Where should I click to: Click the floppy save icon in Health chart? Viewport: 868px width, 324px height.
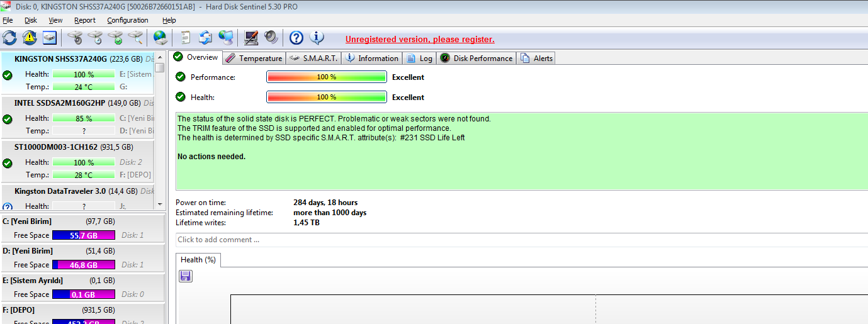[186, 276]
